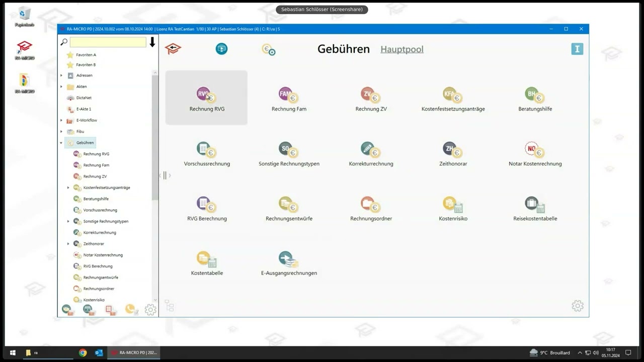The width and height of the screenshot is (644, 362).
Task: Expand the Adressen tree node
Action: [61, 75]
